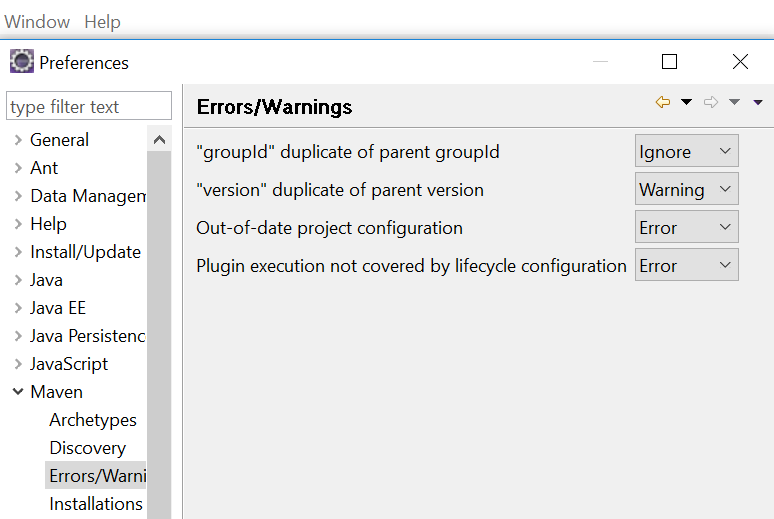The width and height of the screenshot is (774, 519).
Task: Click the type filter text field
Action: pos(89,106)
